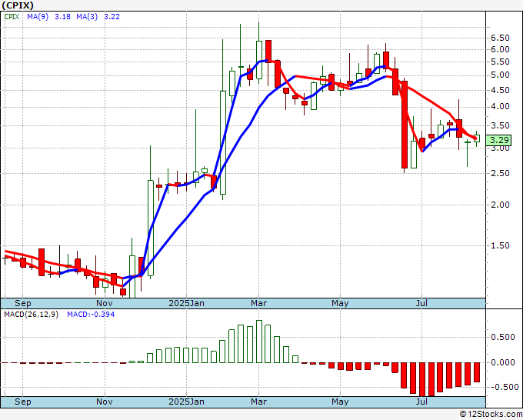Click Mar on the MACD date axis

tap(259, 402)
